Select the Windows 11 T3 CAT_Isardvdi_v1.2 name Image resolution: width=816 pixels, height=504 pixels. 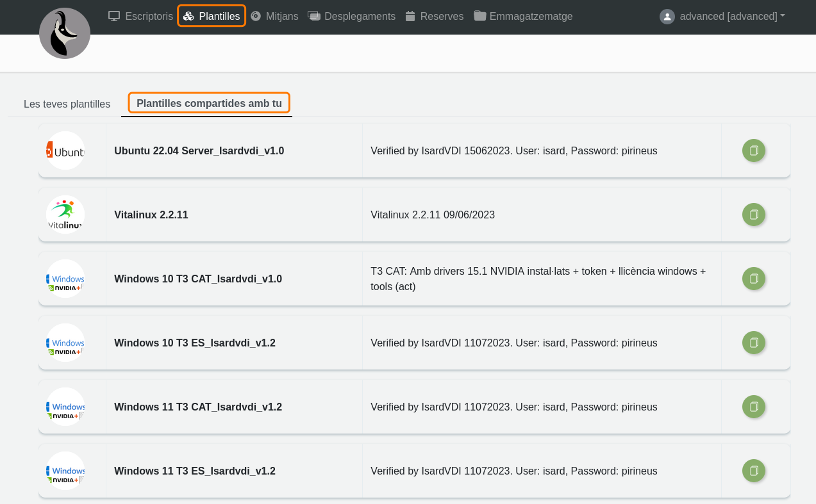point(198,407)
